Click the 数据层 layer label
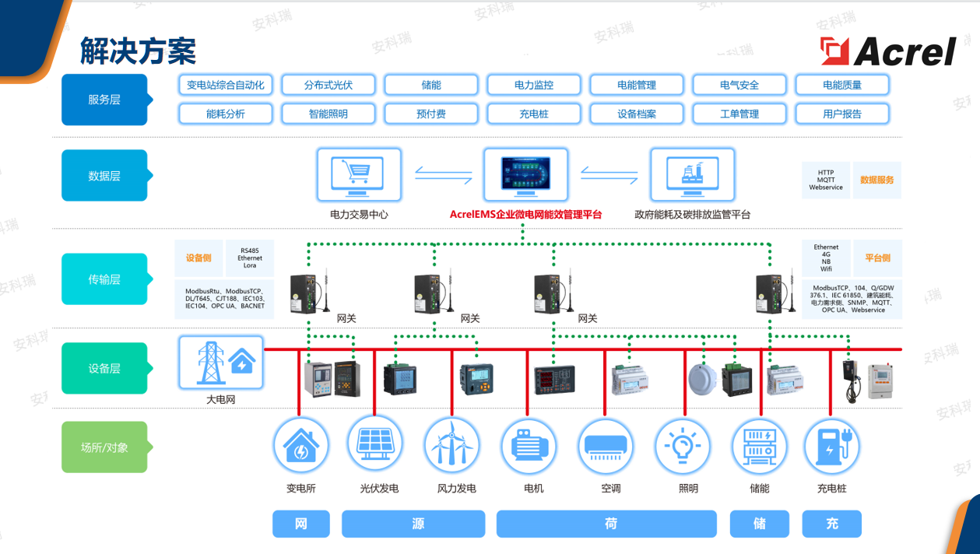The width and height of the screenshot is (980, 554). pos(105,176)
